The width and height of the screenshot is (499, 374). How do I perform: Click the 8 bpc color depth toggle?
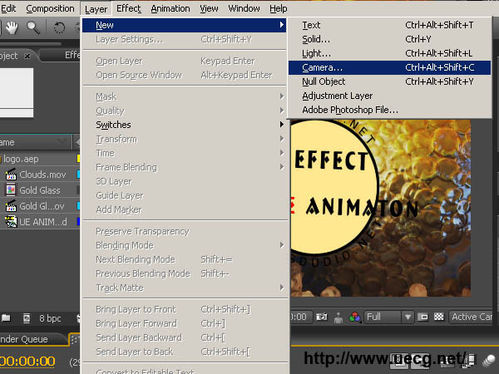click(50, 318)
